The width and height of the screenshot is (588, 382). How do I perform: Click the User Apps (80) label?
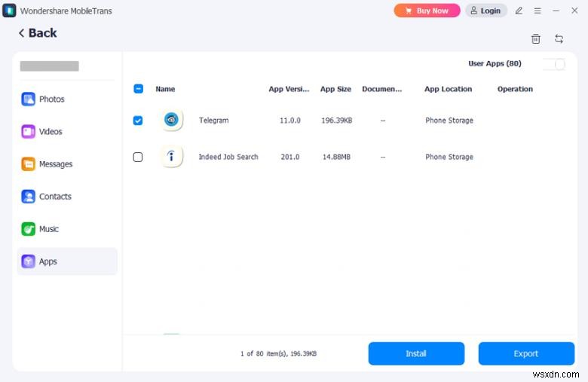pos(495,63)
